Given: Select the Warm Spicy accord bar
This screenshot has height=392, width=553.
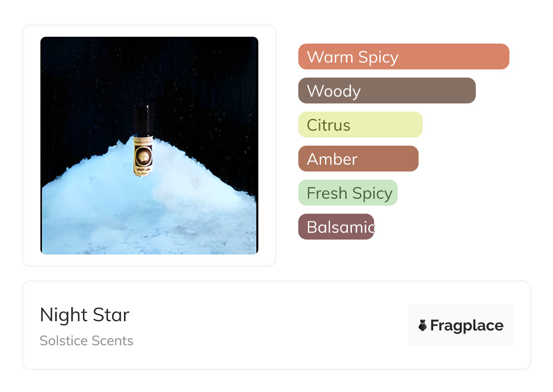Looking at the screenshot, I should (404, 57).
